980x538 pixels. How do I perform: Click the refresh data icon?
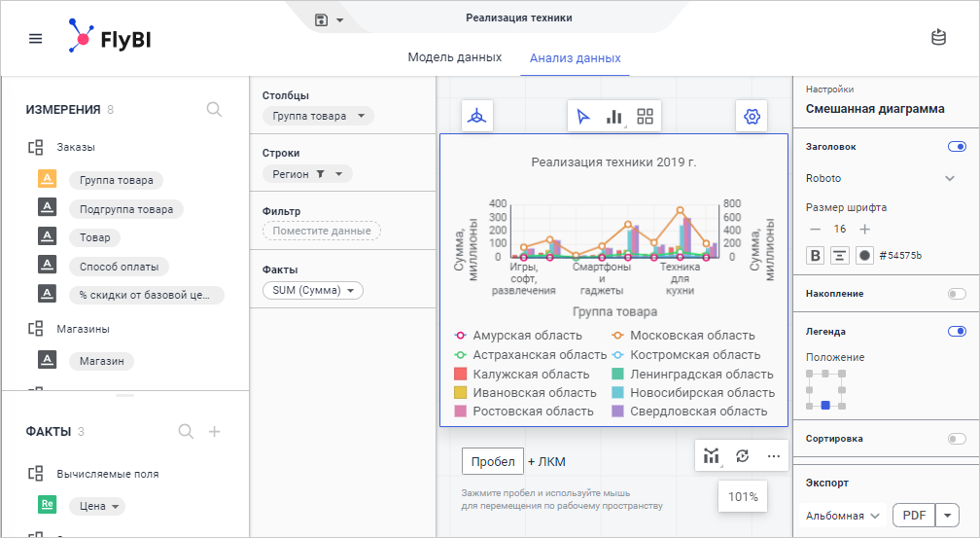pyautogui.click(x=743, y=455)
